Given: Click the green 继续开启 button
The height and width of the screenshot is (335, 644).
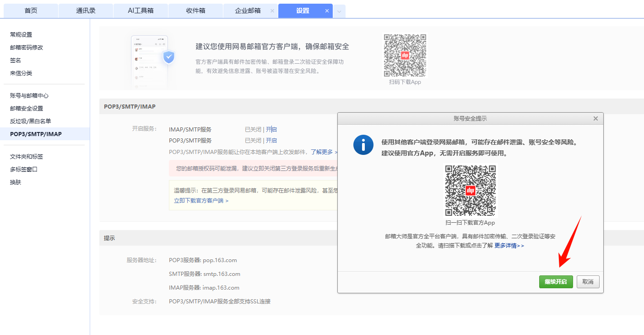Looking at the screenshot, I should click(556, 281).
